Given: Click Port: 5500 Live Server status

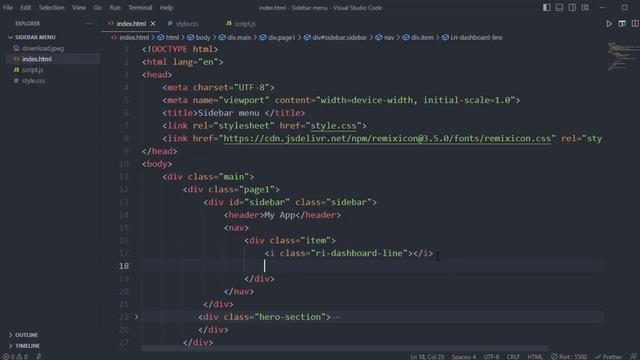Looking at the screenshot, I should (x=569, y=356).
